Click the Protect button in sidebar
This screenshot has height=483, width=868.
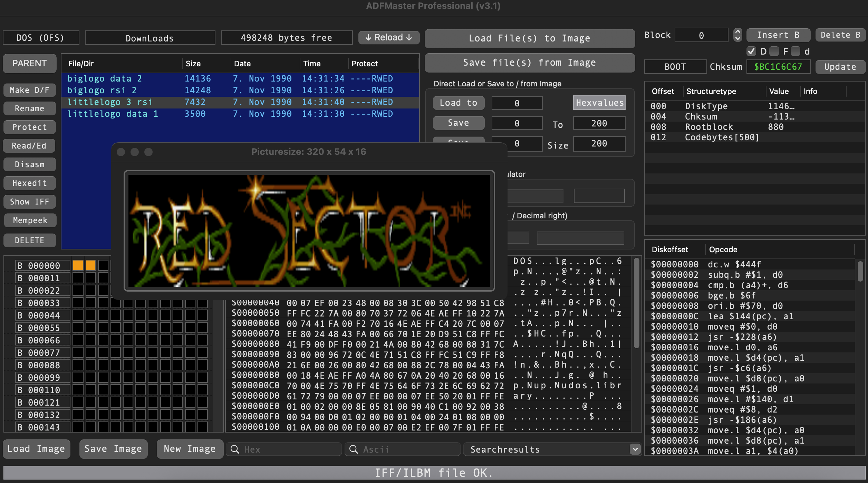tap(30, 127)
